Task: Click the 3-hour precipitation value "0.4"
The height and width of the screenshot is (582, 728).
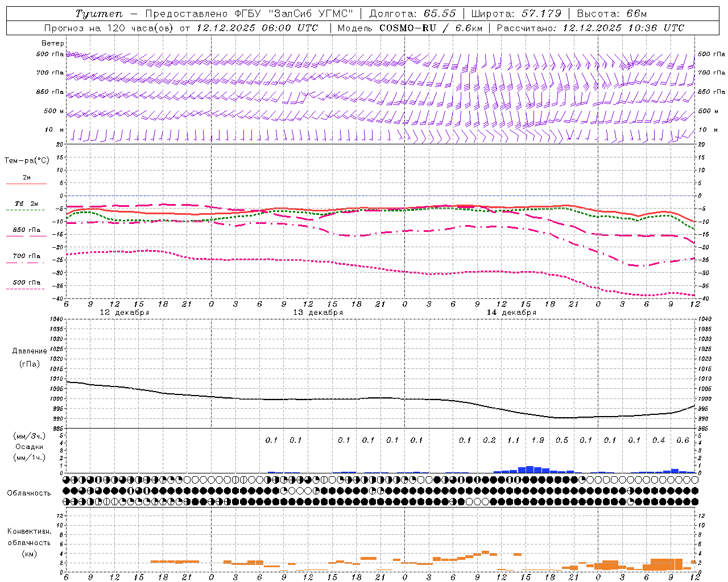Action: (659, 440)
